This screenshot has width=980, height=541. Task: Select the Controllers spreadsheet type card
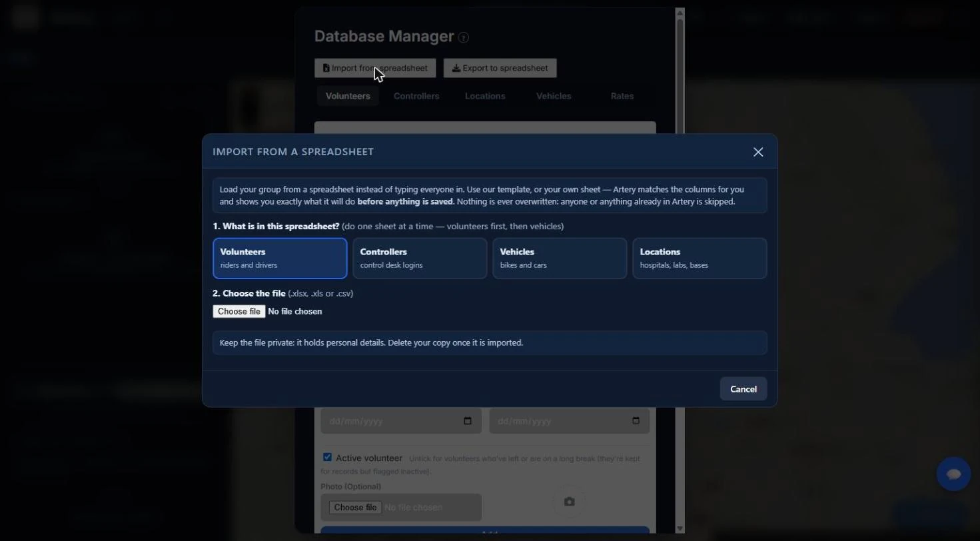tap(420, 258)
